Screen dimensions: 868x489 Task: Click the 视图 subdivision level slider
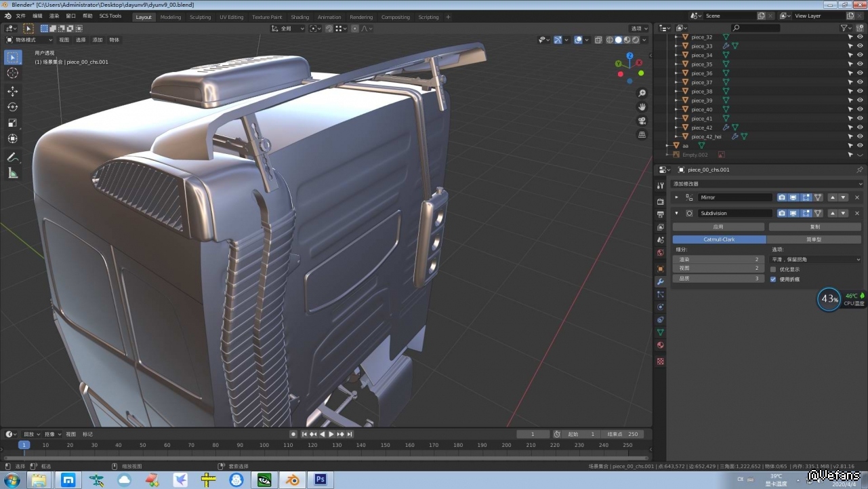(x=718, y=268)
